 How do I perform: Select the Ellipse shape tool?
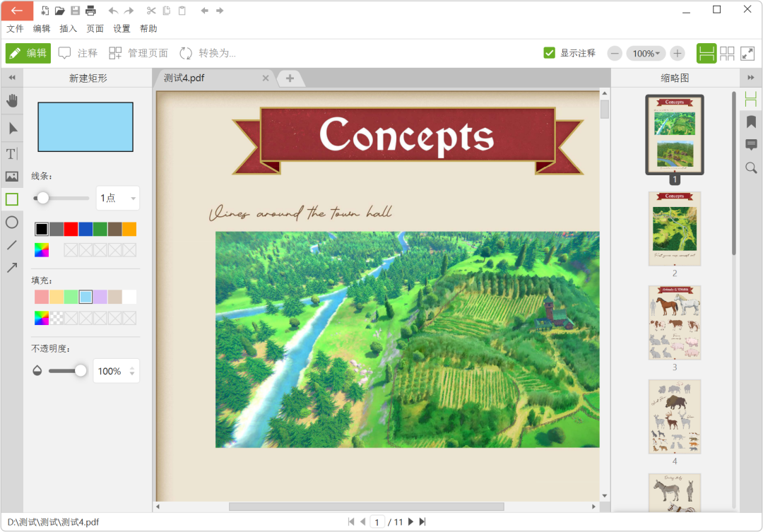12,222
